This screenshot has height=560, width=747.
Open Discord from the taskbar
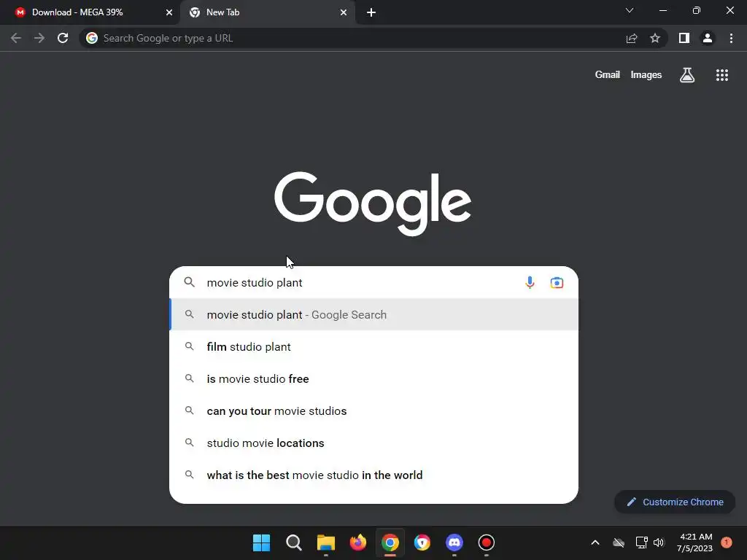(454, 542)
